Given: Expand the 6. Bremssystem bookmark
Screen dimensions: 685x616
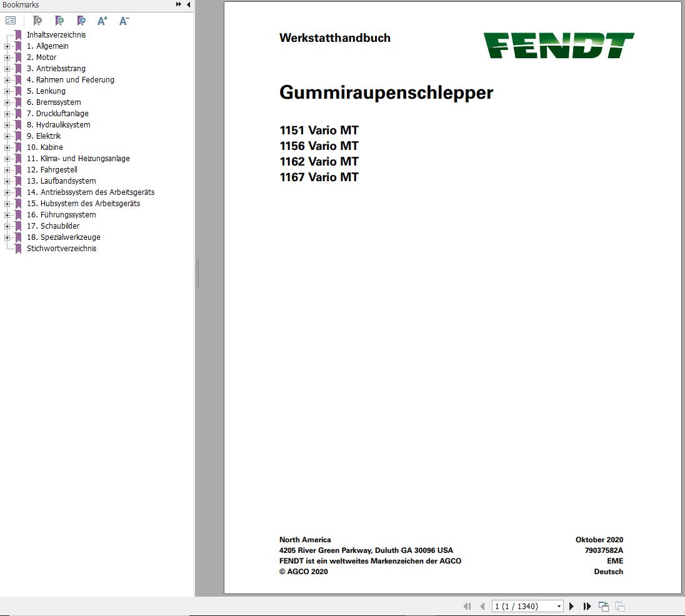Looking at the screenshot, I should tap(7, 102).
